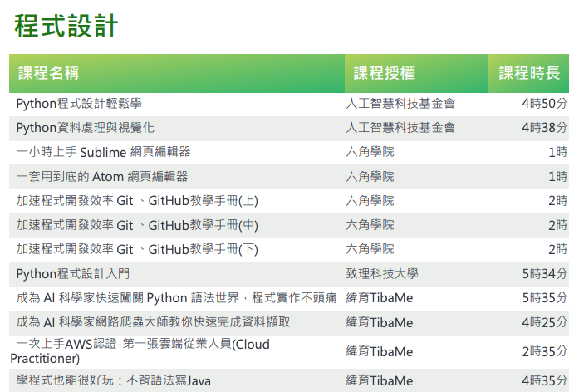Click 緯育TibaMe in the Java row
Image resolution: width=574 pixels, height=392 pixels.
tap(380, 380)
